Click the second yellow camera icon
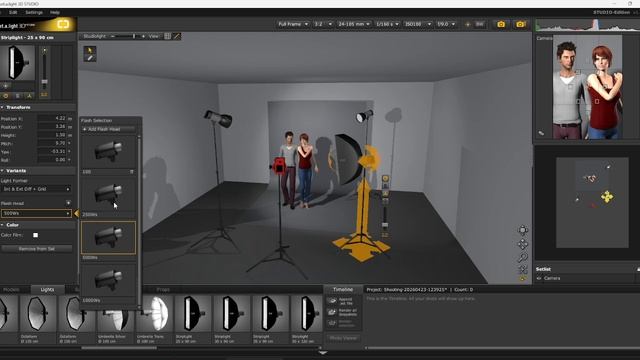Image resolution: width=640 pixels, height=360 pixels. click(x=520, y=24)
